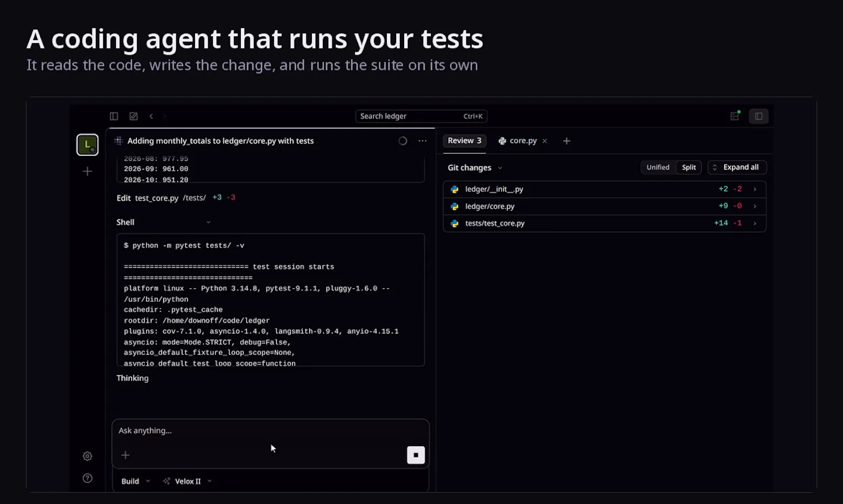Click the pytest command line in shell
Viewport: 843px width, 504px height.
click(184, 245)
